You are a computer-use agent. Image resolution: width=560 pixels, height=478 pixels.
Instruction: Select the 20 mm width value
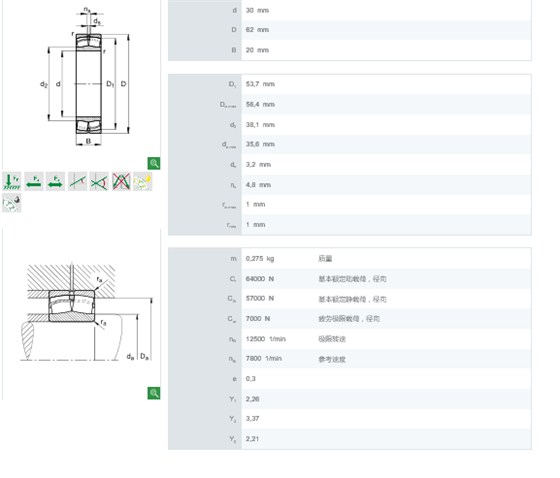[x=257, y=50]
